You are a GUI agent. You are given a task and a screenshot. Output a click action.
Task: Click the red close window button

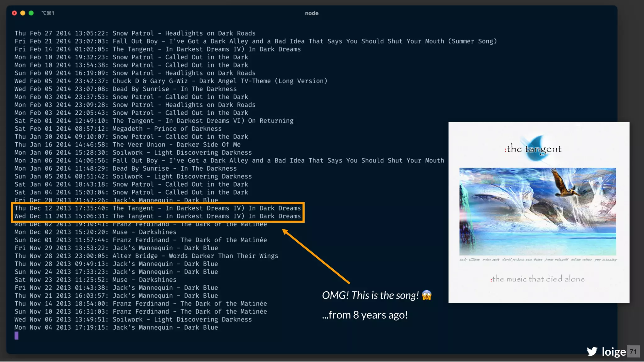click(x=14, y=13)
